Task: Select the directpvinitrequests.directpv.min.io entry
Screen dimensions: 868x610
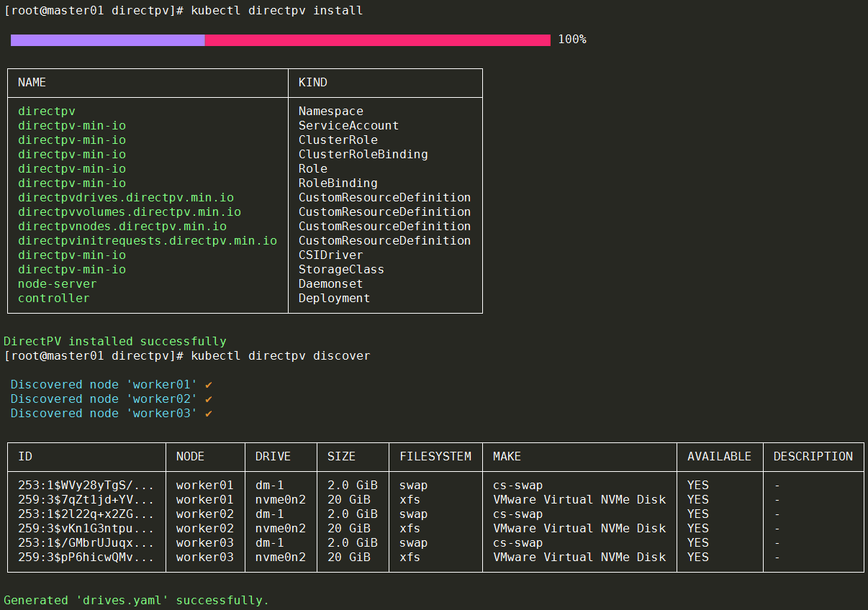Action: (148, 241)
